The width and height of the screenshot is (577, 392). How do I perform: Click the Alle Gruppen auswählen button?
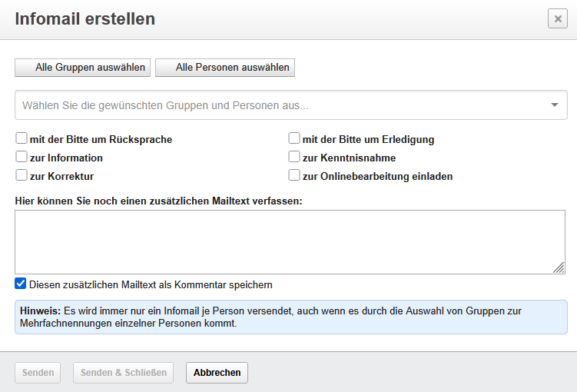pyautogui.click(x=82, y=68)
